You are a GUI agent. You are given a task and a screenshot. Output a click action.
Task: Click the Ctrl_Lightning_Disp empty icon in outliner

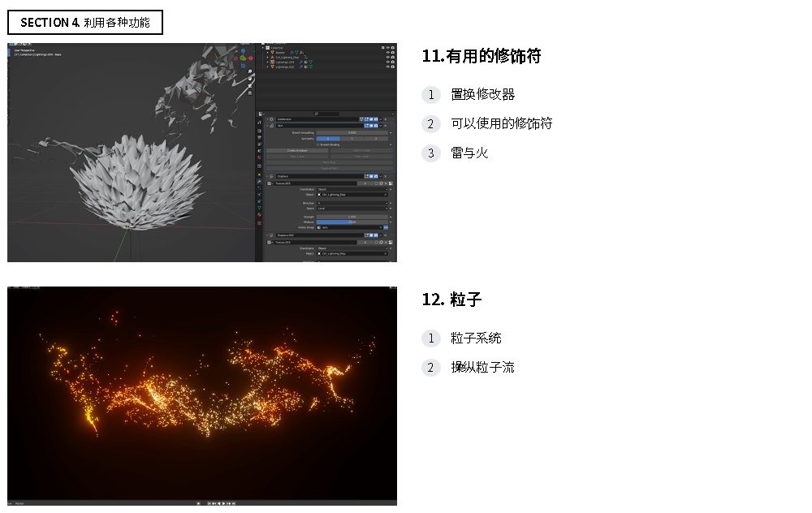click(x=273, y=57)
